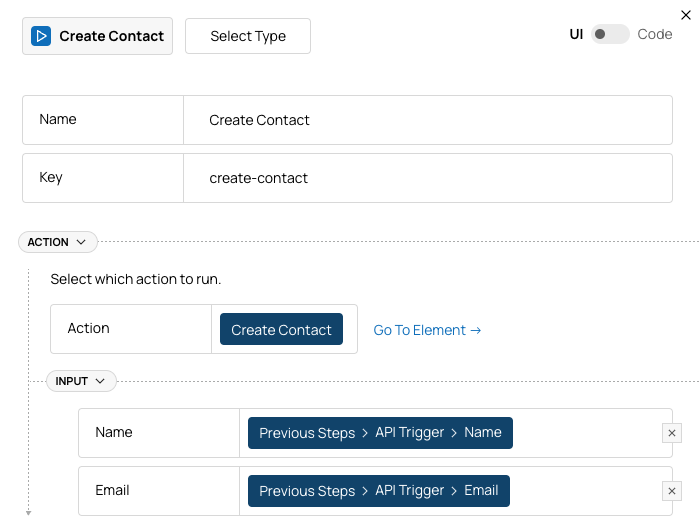Viewport: 700px width, 530px height.
Task: Follow the Go To Element link
Action: [427, 330]
